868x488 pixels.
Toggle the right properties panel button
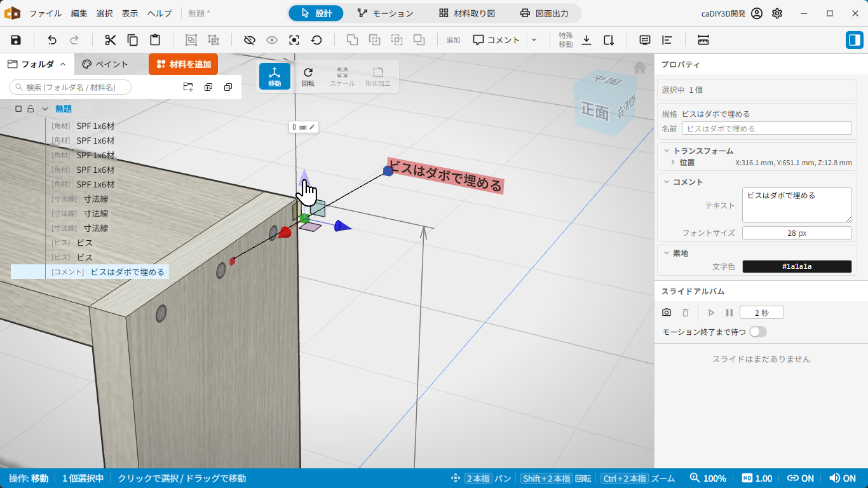854,40
